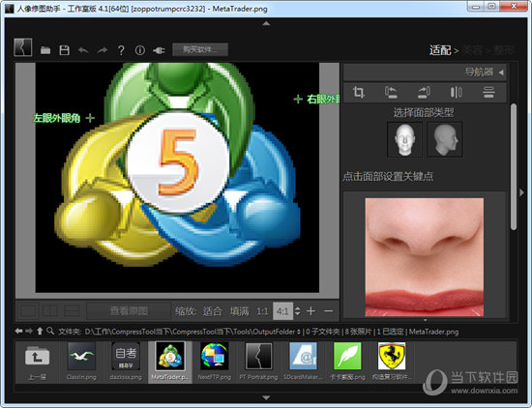The height and width of the screenshot is (408, 532).
Task: Collapse the top panel with the up arrow
Action: click(x=266, y=23)
